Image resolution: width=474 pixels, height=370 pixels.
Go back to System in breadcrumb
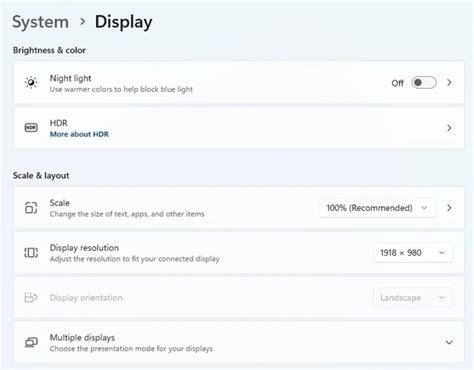tap(40, 22)
